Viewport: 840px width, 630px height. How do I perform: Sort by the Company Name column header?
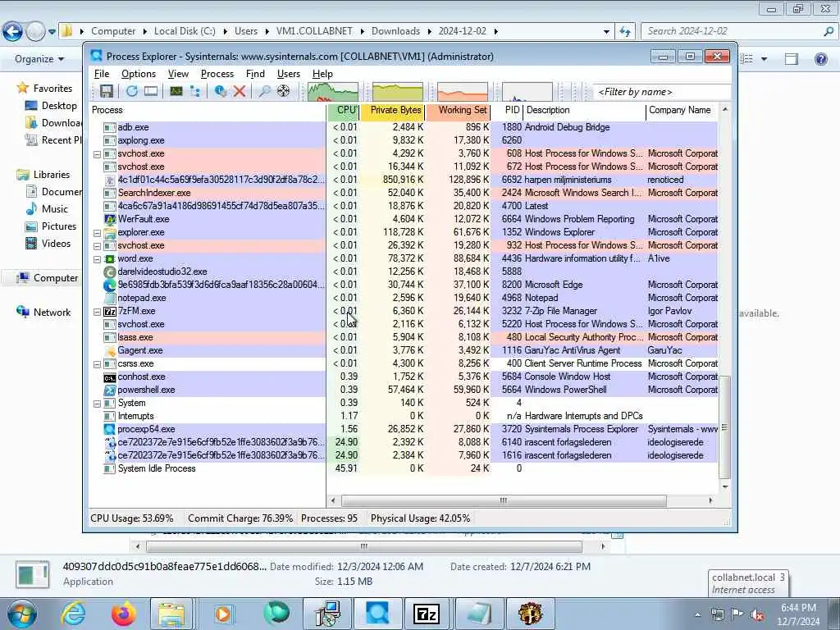click(x=682, y=110)
